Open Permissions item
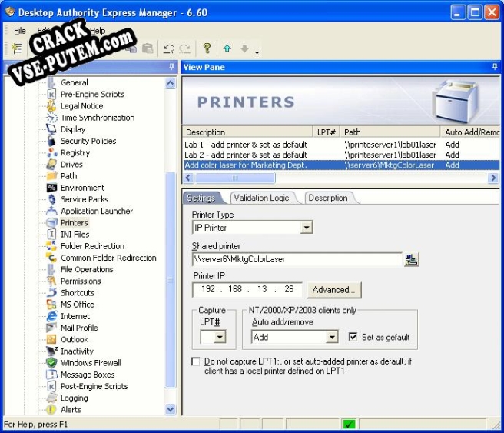Screen dimensions: 504x433 [81, 281]
